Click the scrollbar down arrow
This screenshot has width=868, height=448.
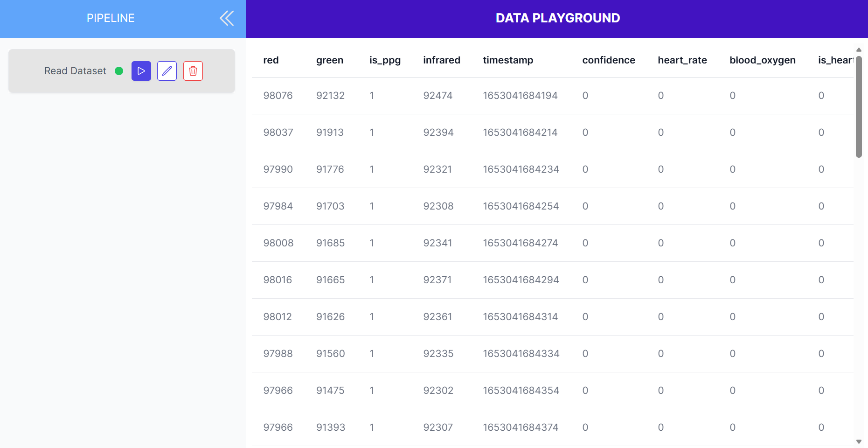coord(859,441)
